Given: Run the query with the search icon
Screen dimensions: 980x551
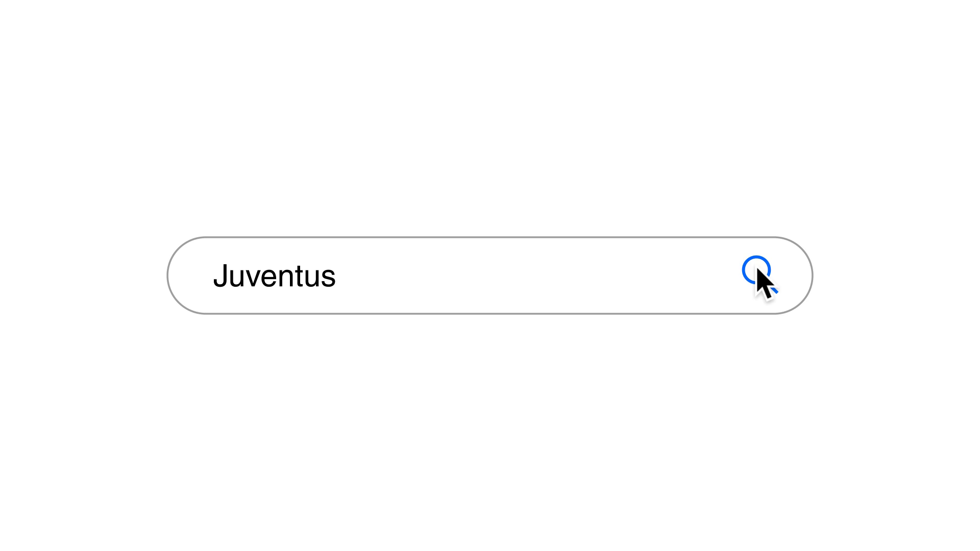Looking at the screenshot, I should (756, 271).
